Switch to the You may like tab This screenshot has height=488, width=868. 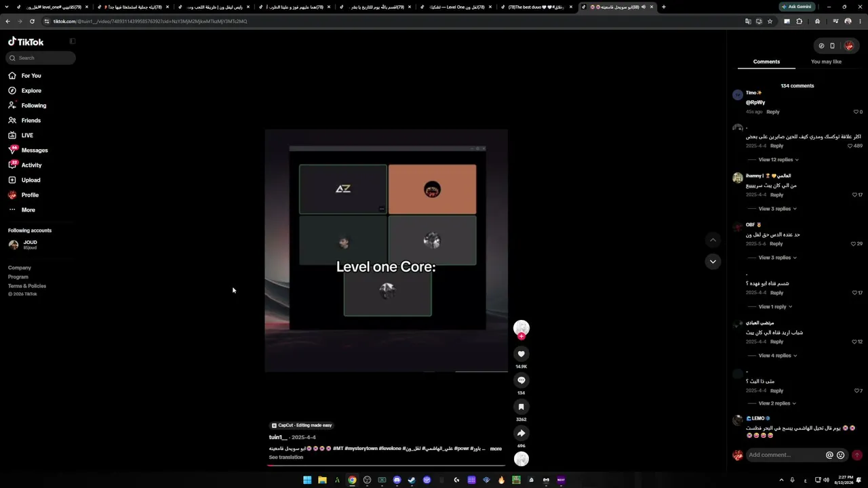tap(826, 62)
